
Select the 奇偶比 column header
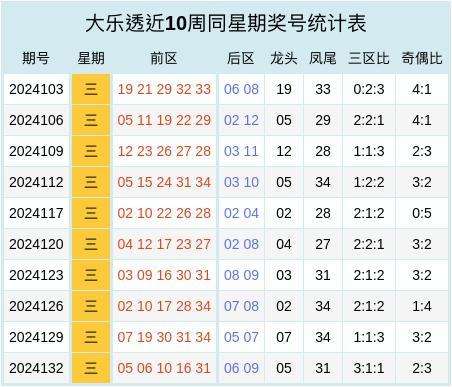[422, 58]
